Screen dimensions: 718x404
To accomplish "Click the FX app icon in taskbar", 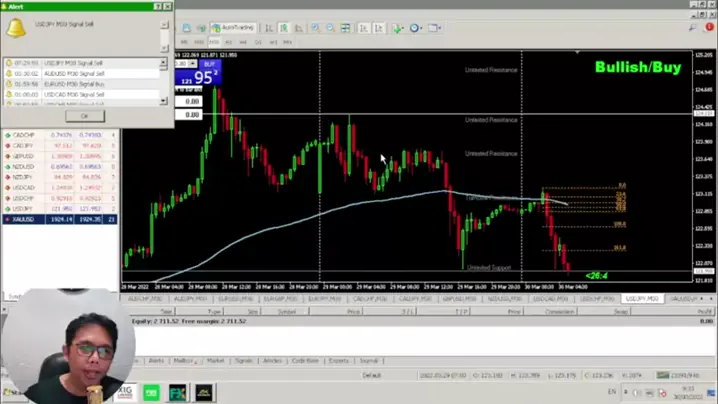I will click(x=177, y=393).
